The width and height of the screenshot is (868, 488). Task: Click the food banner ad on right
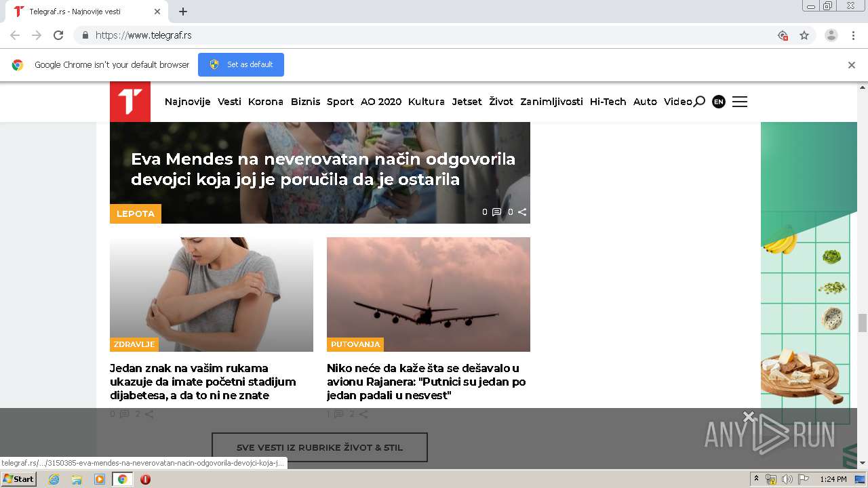809,295
